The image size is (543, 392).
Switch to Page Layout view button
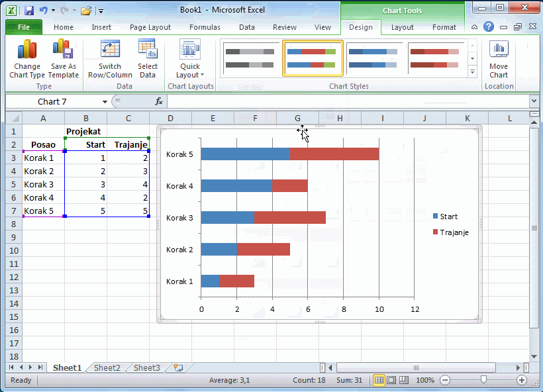click(x=391, y=380)
